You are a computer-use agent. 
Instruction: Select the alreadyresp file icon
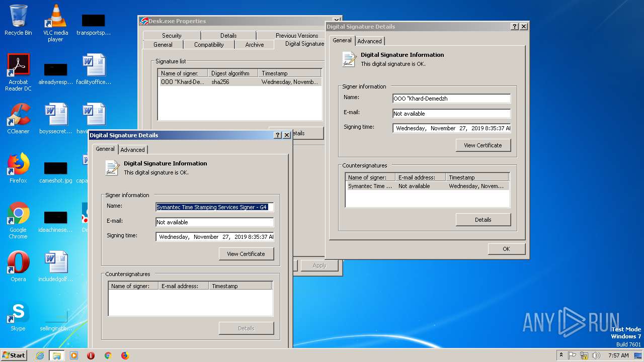(x=55, y=73)
